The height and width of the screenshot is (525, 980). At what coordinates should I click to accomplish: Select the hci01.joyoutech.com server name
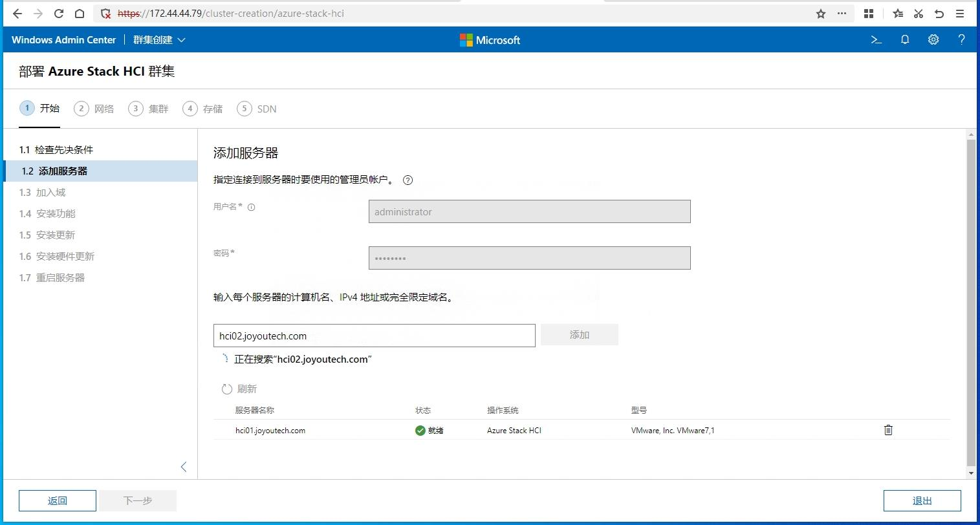tap(270, 431)
